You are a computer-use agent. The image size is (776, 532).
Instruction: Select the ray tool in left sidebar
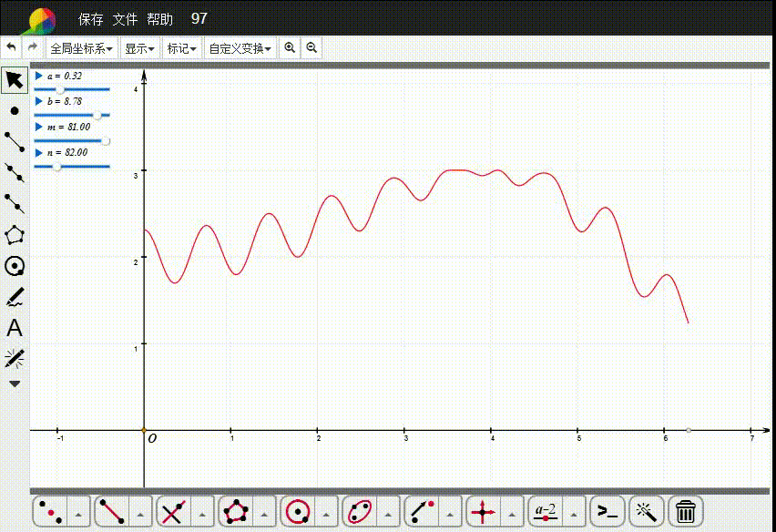(15, 204)
